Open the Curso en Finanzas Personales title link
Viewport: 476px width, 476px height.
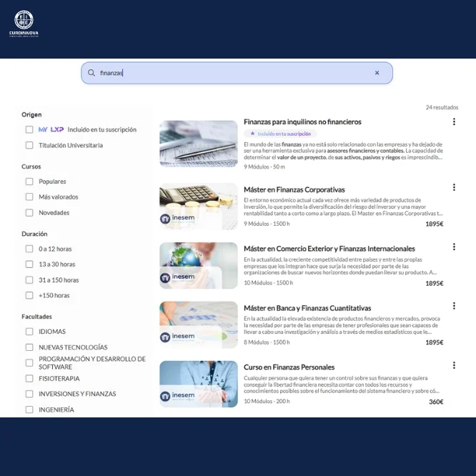(x=289, y=367)
